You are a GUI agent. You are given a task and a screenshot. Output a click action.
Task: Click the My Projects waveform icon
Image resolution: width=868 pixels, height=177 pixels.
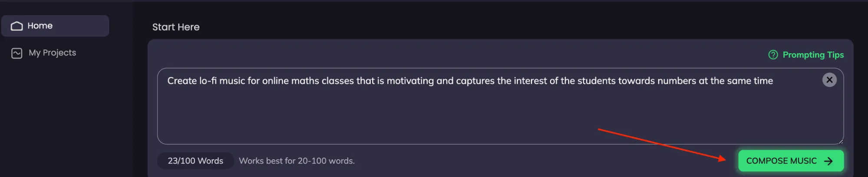pyautogui.click(x=17, y=53)
